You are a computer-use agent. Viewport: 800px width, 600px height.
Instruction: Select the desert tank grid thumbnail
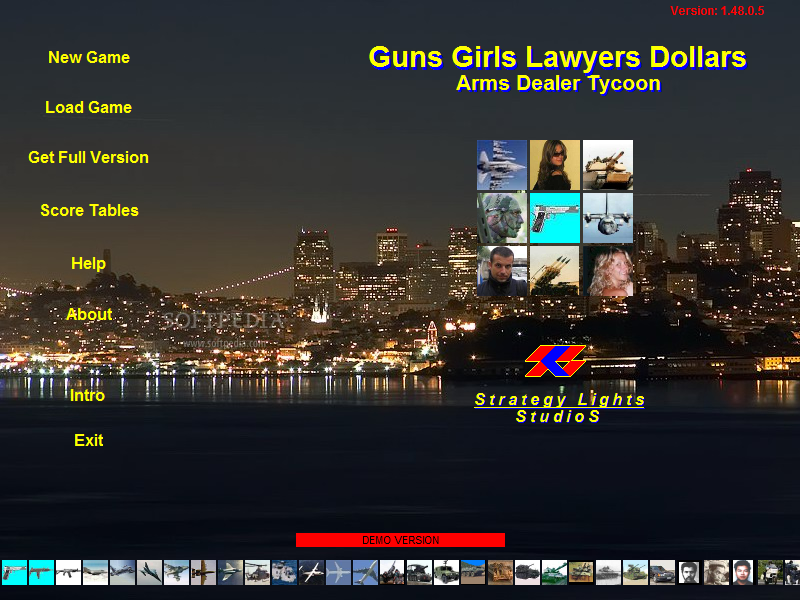coord(608,165)
